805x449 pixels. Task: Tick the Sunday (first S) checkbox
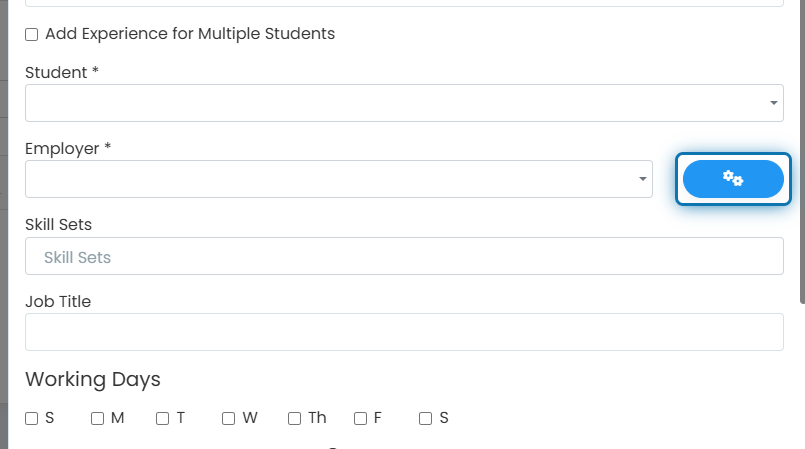point(32,419)
